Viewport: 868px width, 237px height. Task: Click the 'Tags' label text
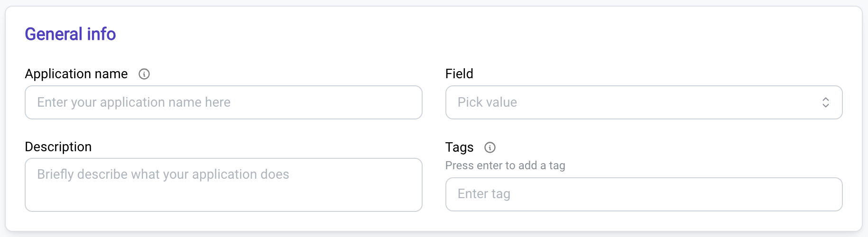pyautogui.click(x=459, y=147)
